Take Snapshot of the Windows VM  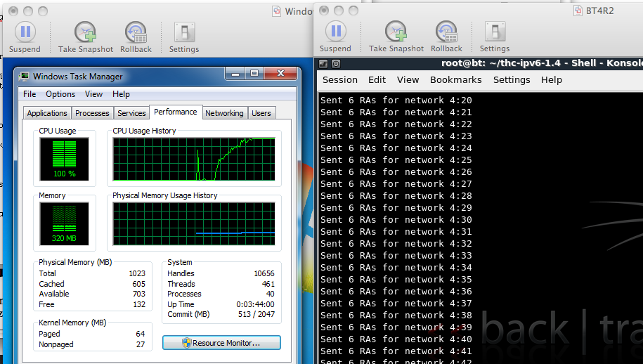tap(85, 37)
